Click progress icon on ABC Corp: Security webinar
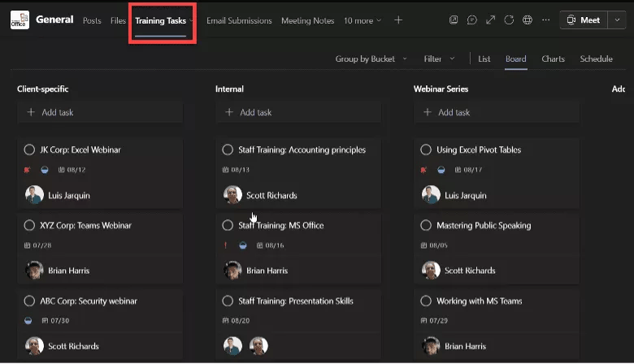This screenshot has width=634, height=364. [28, 321]
